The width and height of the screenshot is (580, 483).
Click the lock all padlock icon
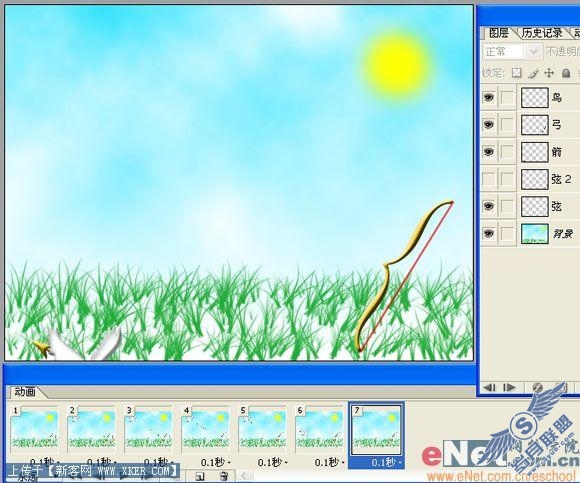pyautogui.click(x=566, y=73)
